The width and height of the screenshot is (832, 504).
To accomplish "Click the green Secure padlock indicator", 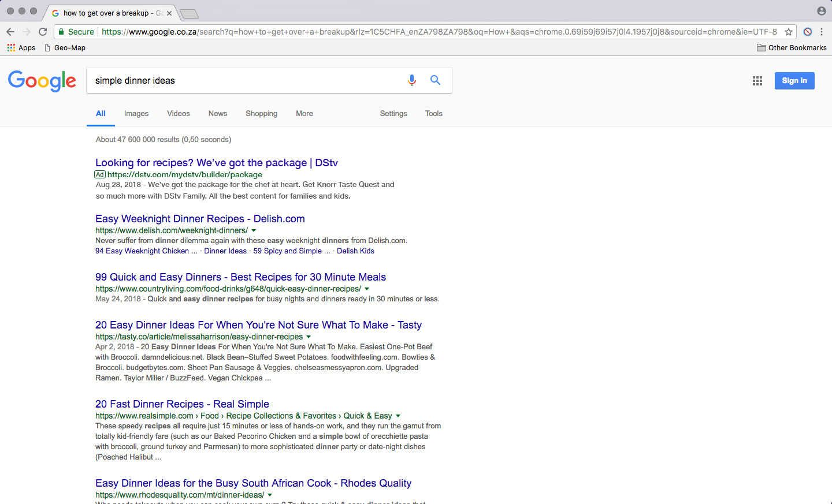I will pos(76,32).
